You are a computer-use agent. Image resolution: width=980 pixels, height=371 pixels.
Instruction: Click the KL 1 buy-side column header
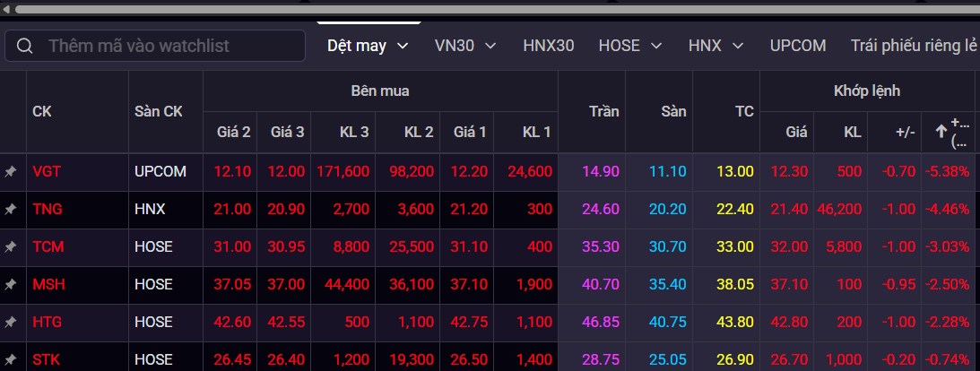pos(537,132)
